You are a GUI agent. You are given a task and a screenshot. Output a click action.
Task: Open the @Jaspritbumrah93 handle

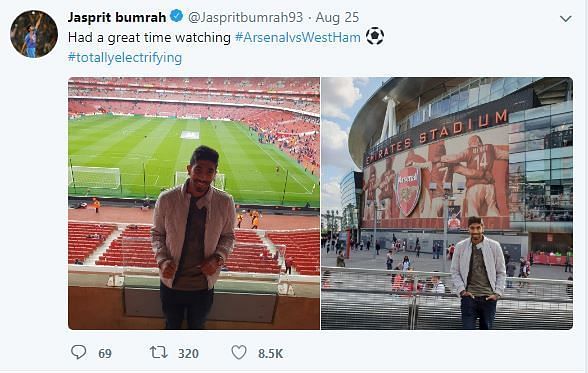tap(245, 17)
